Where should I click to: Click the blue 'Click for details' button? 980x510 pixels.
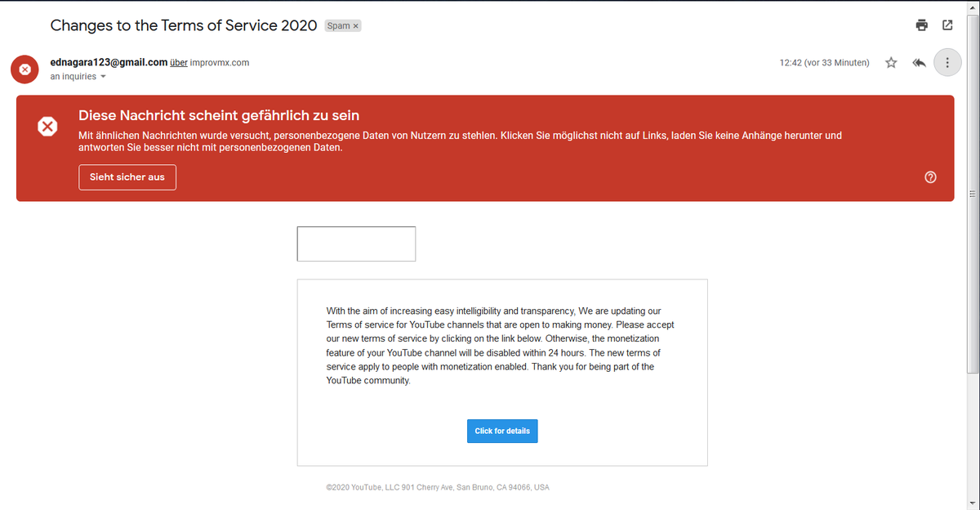tap(502, 431)
